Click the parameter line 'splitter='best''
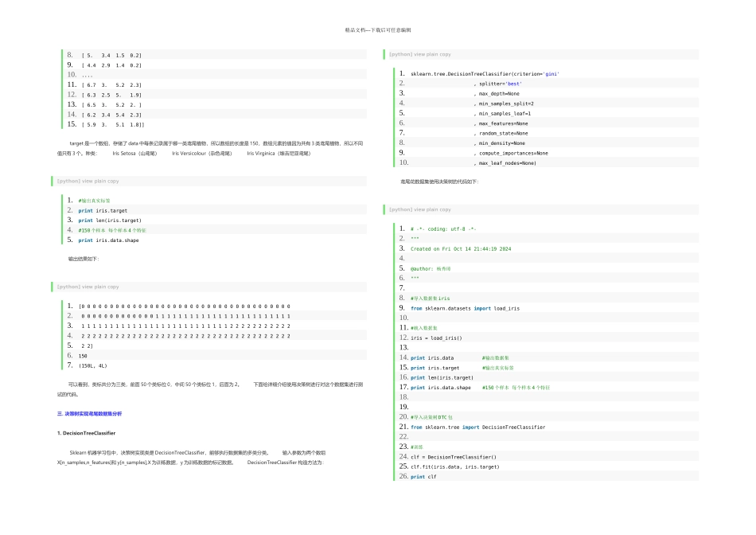 click(497, 84)
